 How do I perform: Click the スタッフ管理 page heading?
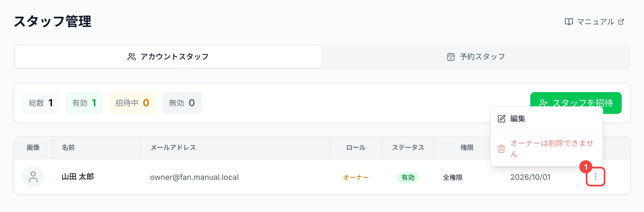click(52, 22)
